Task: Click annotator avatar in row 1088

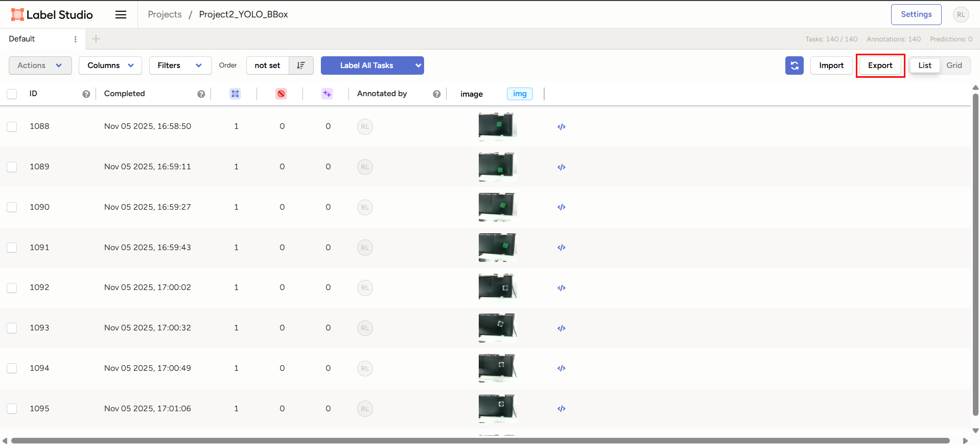Action: pos(365,127)
